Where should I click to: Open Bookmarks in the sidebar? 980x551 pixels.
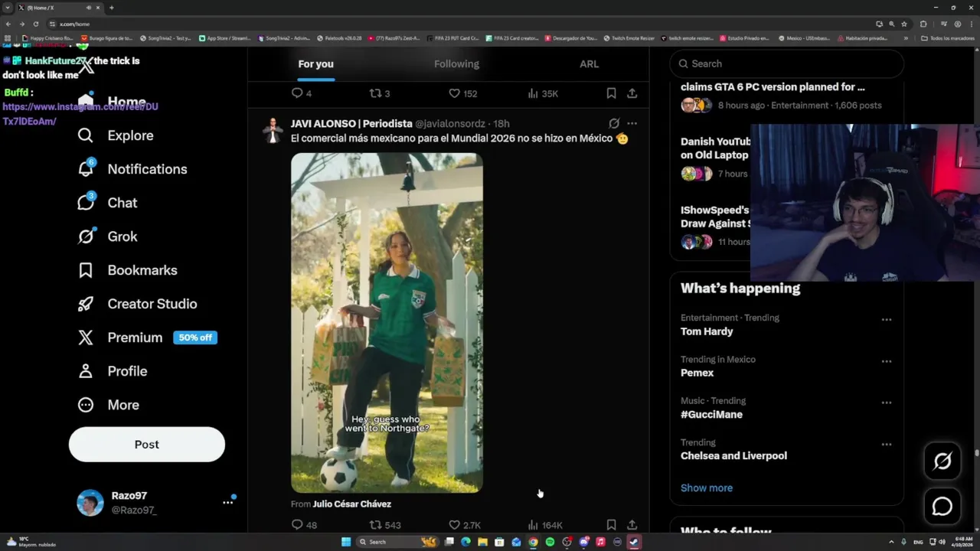tap(127, 270)
